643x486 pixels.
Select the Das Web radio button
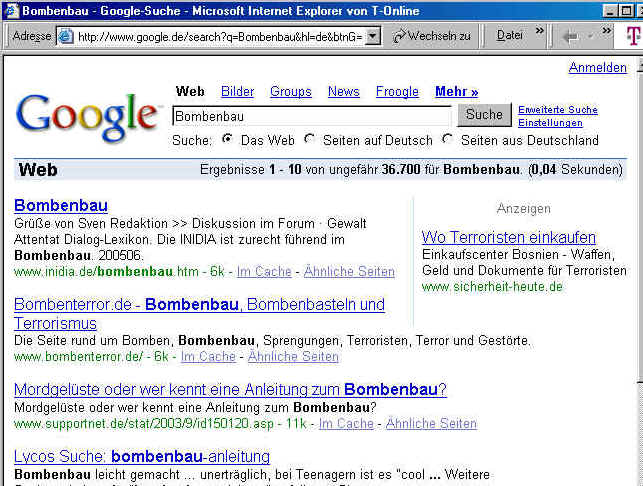(227, 139)
